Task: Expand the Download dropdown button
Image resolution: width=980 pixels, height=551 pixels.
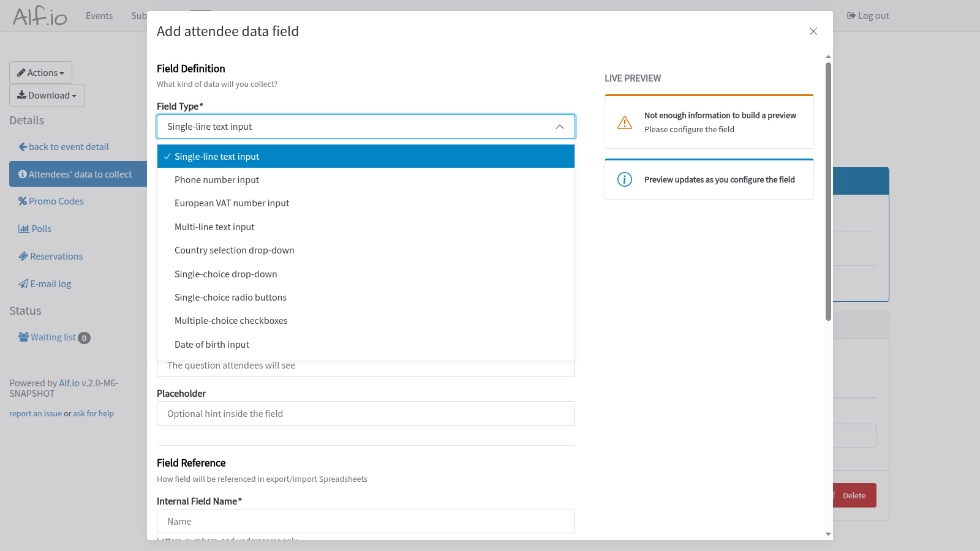Action: tap(47, 96)
